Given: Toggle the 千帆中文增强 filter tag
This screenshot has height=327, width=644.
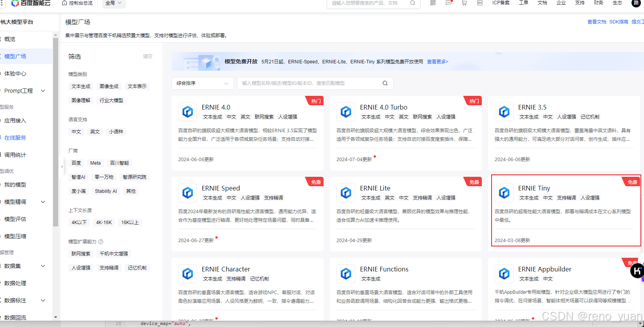Looking at the screenshot, I should tap(114, 254).
